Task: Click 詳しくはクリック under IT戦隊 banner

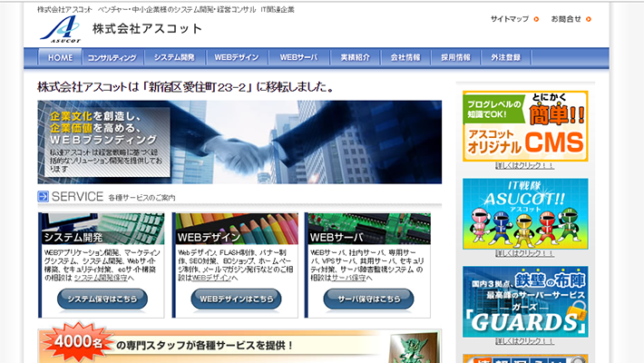Action: click(525, 253)
